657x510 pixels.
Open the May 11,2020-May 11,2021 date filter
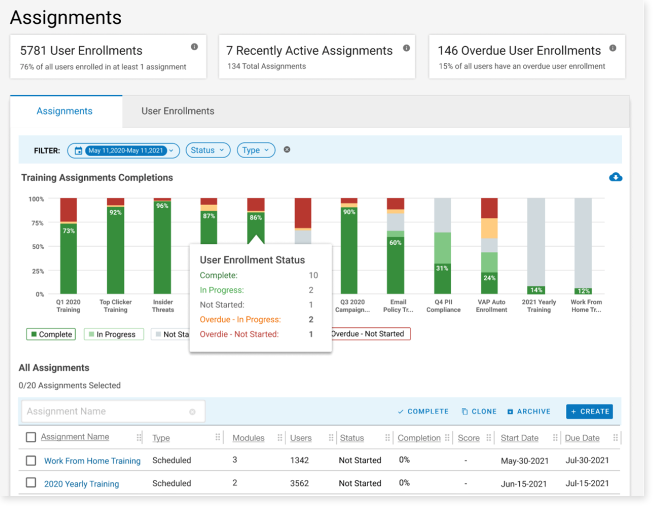pyautogui.click(x=124, y=151)
